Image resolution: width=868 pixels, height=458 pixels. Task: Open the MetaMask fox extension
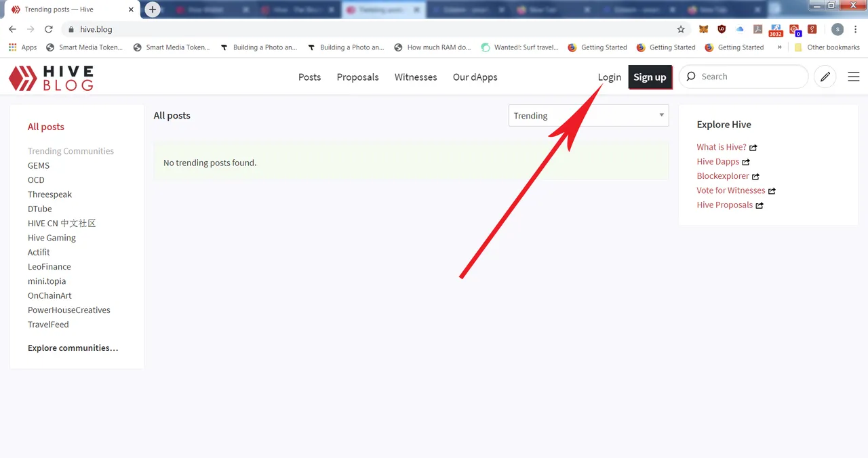pos(704,29)
